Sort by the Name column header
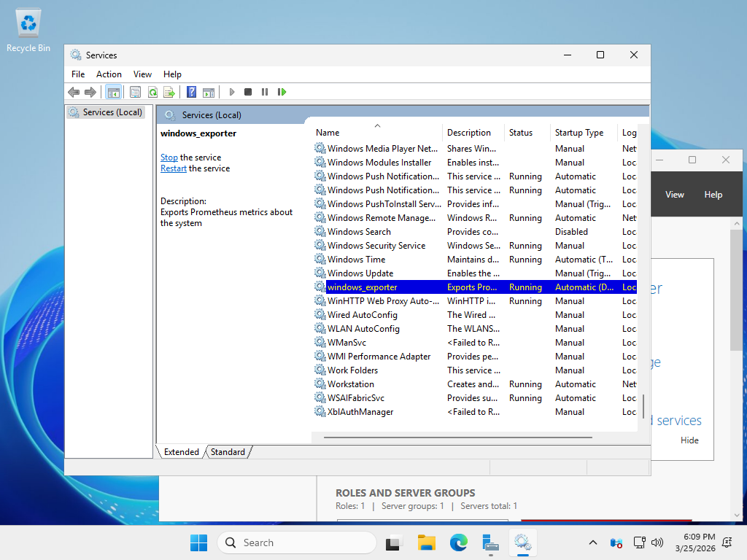 click(x=376, y=133)
